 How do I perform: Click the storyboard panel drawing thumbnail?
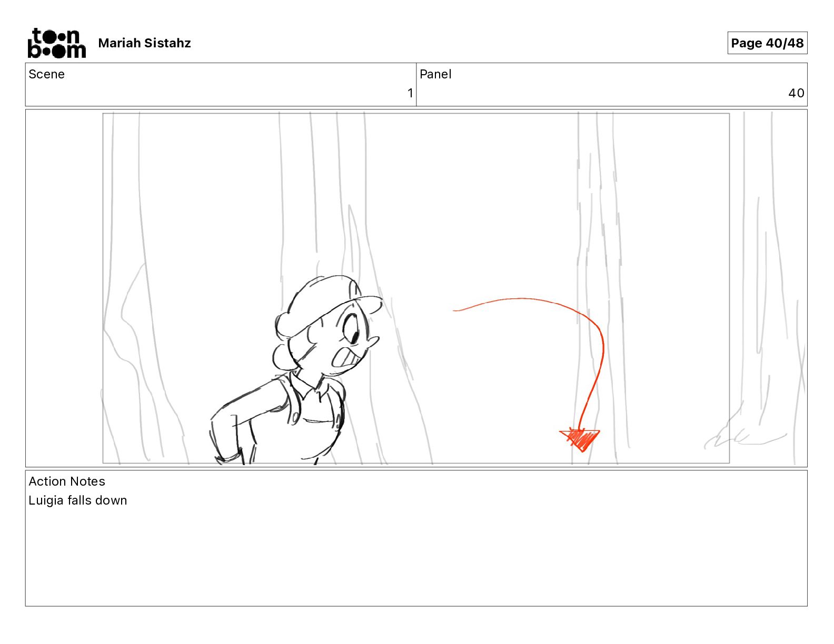[416, 288]
